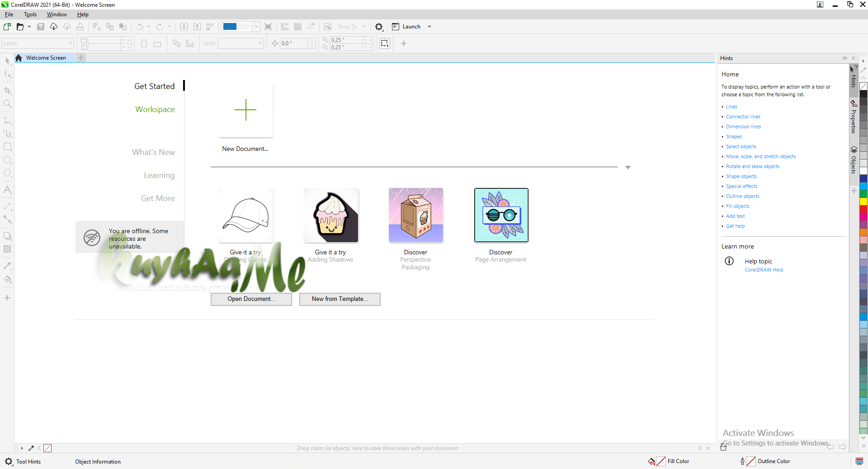Select the Text tool in toolbox
The width and height of the screenshot is (868, 469).
pyautogui.click(x=7, y=190)
